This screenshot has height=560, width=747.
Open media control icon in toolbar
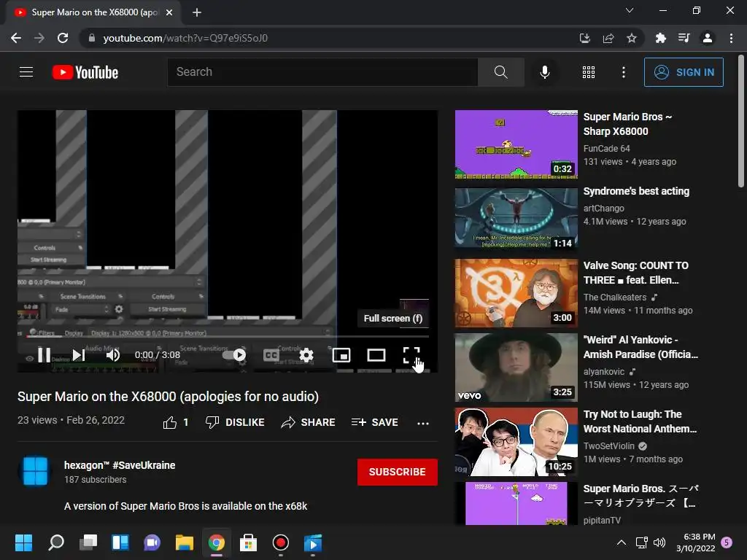click(684, 38)
